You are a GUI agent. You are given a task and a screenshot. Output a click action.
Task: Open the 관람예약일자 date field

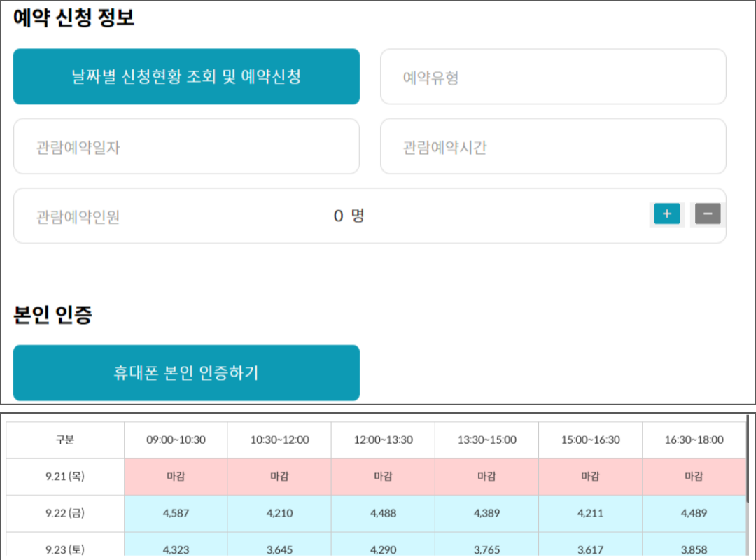tap(187, 146)
